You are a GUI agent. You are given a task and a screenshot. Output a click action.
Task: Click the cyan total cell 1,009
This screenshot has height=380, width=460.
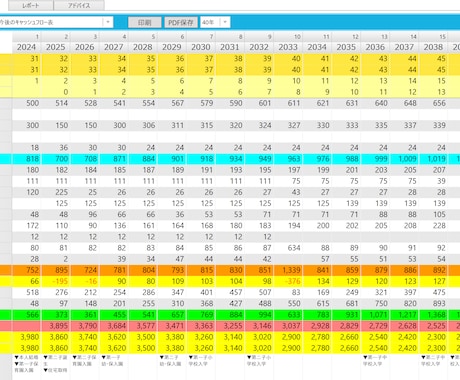tap(404, 159)
